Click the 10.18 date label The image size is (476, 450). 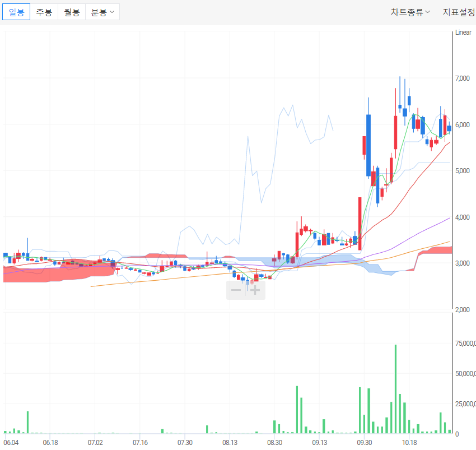(409, 442)
